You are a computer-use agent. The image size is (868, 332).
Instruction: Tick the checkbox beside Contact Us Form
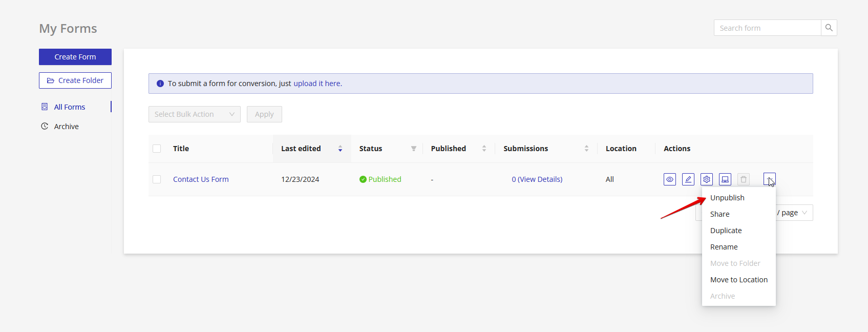(157, 179)
